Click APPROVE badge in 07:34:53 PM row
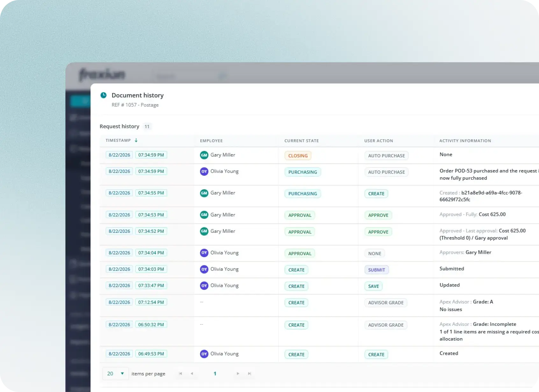 [x=378, y=215]
